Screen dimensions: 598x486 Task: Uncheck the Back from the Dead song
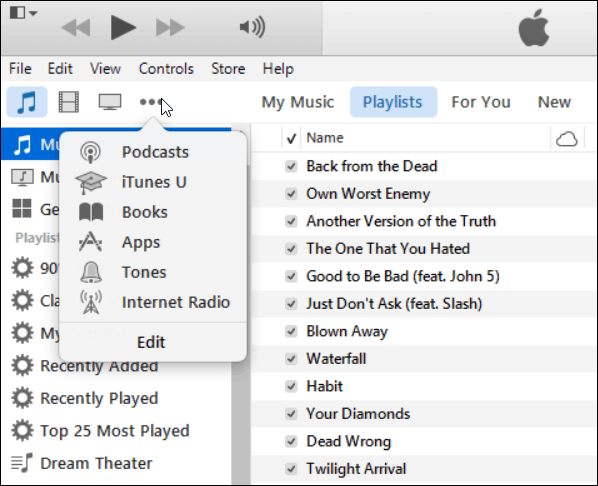pos(291,166)
